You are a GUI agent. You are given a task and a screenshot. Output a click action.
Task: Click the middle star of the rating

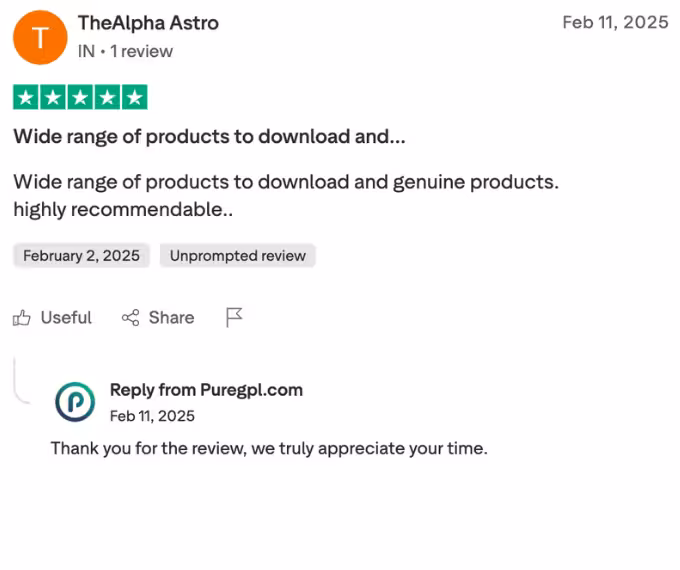pyautogui.click(x=80, y=97)
